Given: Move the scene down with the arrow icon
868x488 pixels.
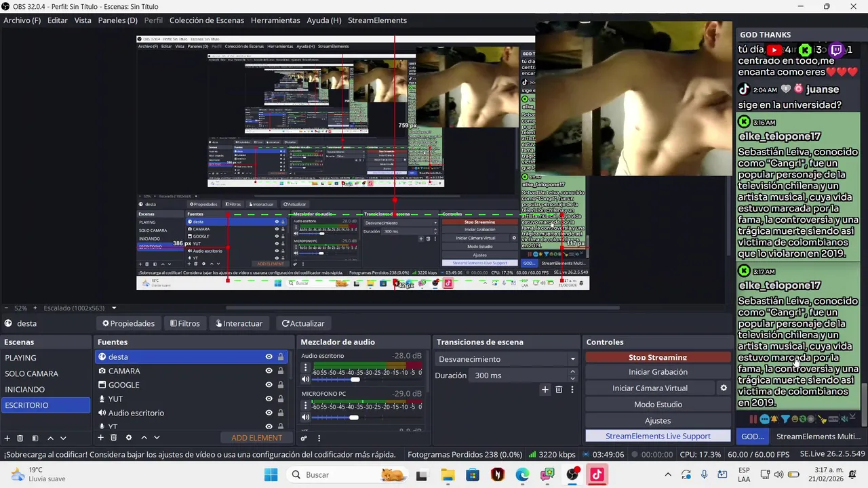Looking at the screenshot, I should 63,438.
